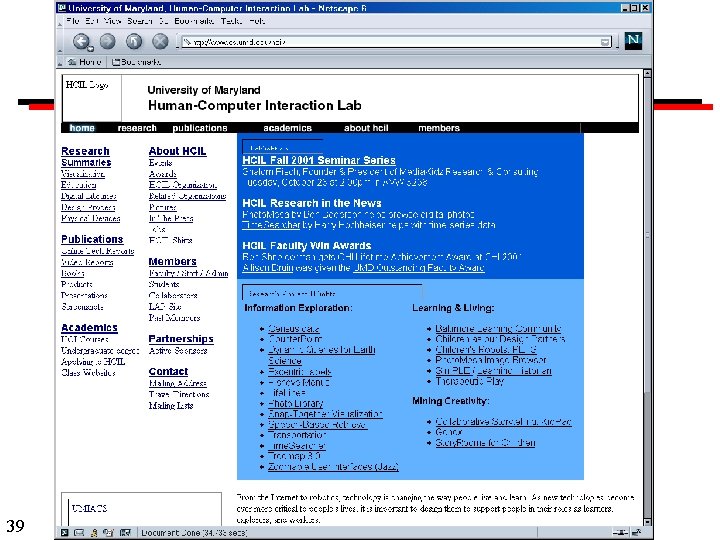720x540 pixels.
Task: Open the Help menu
Action: pyautogui.click(x=257, y=21)
